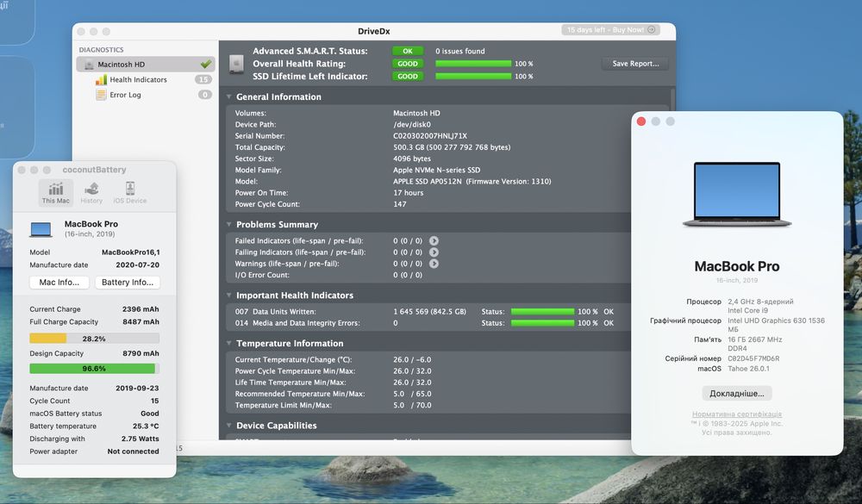Click Data Units Written status bar
862x504 pixels.
(x=542, y=312)
